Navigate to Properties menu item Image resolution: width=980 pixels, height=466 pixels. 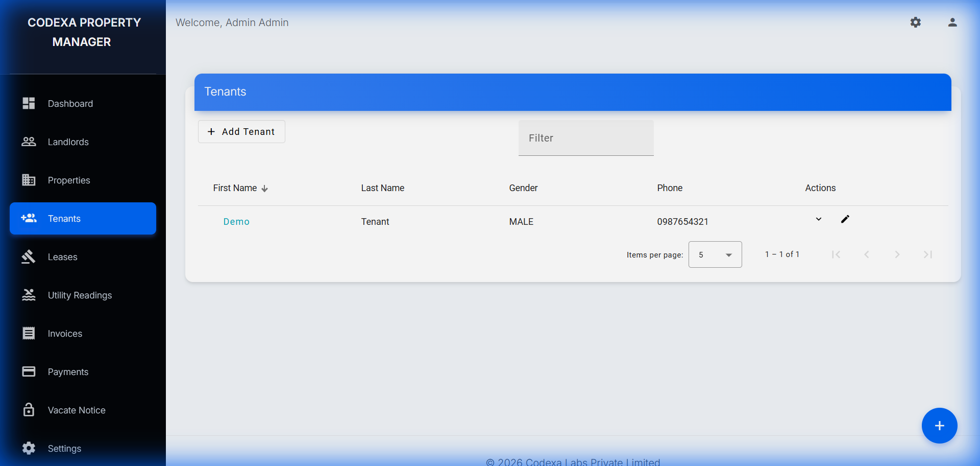[68, 180]
